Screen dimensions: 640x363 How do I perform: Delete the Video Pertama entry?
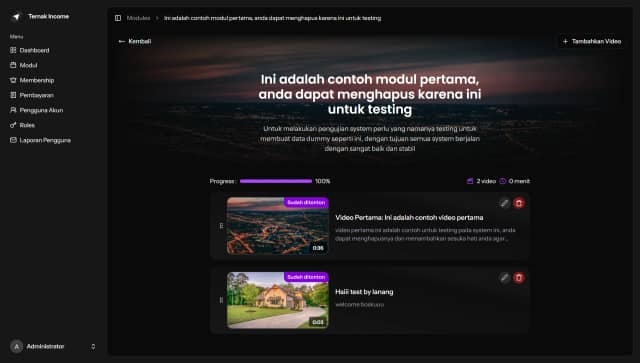click(x=519, y=203)
